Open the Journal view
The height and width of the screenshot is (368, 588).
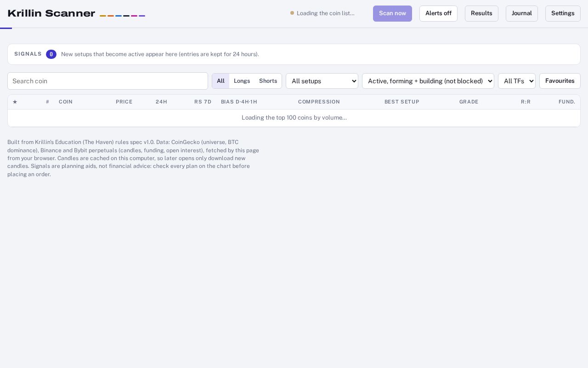522,13
